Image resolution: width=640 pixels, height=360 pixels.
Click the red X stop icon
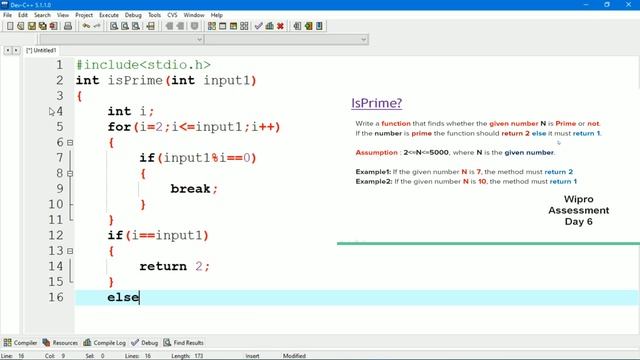click(x=280, y=26)
